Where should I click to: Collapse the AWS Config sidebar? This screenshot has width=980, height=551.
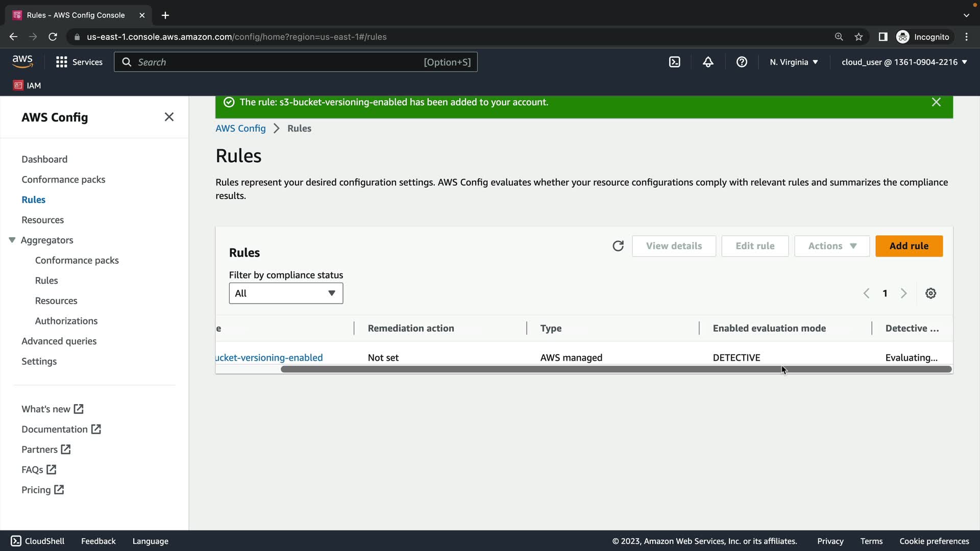tap(169, 117)
